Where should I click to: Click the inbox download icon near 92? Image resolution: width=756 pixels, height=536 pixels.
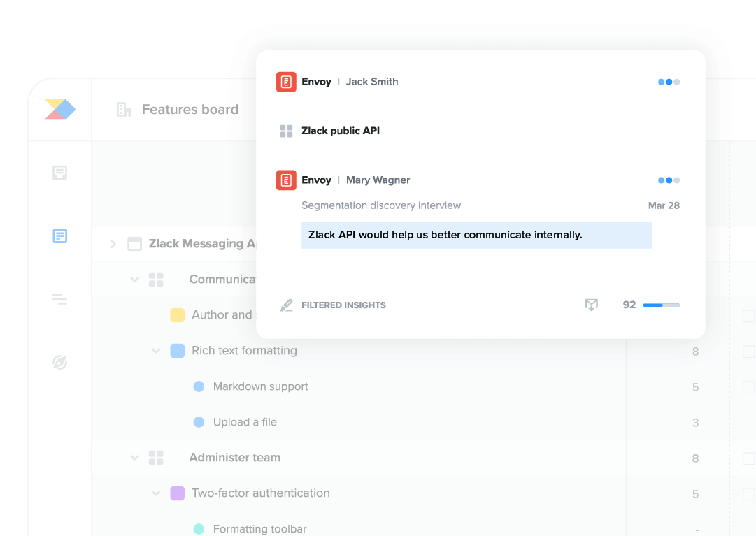(591, 305)
